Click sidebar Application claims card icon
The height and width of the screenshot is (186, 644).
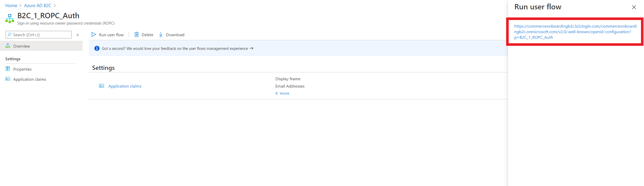pos(8,79)
